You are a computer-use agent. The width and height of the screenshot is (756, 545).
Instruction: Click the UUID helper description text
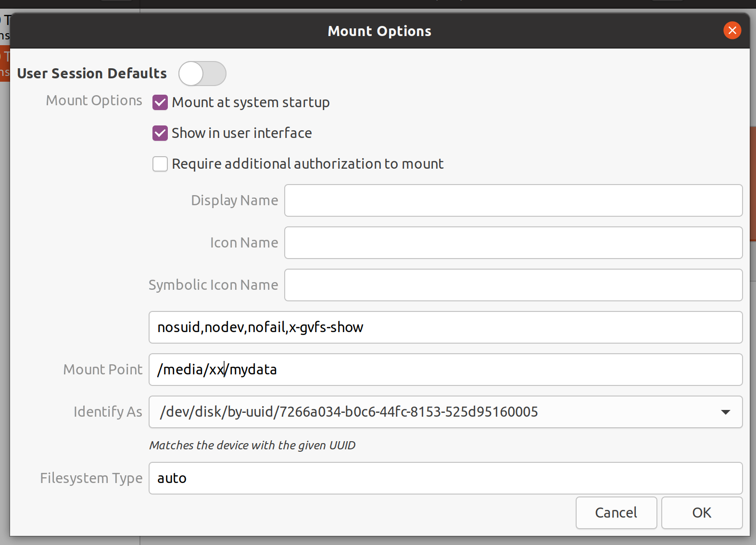[252, 446]
